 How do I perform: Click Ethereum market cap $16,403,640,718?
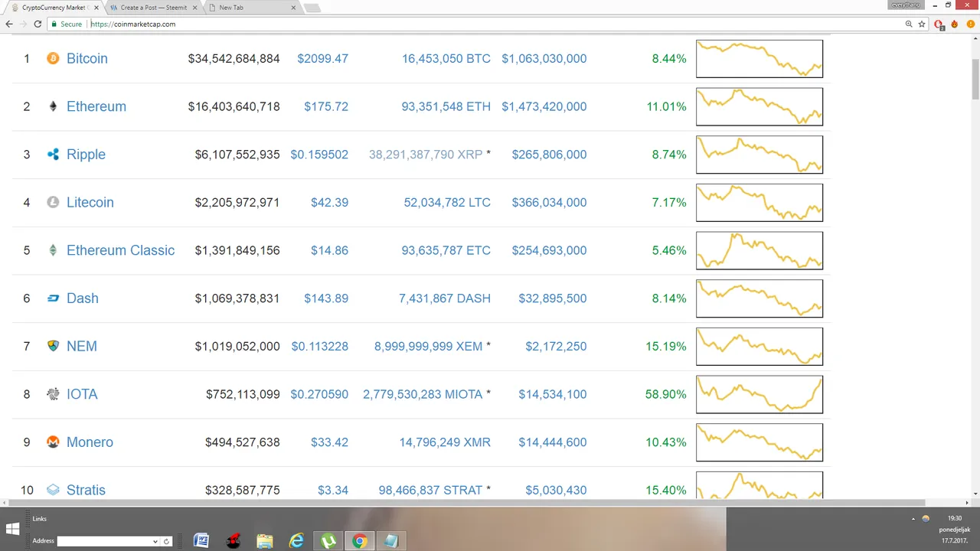234,106
